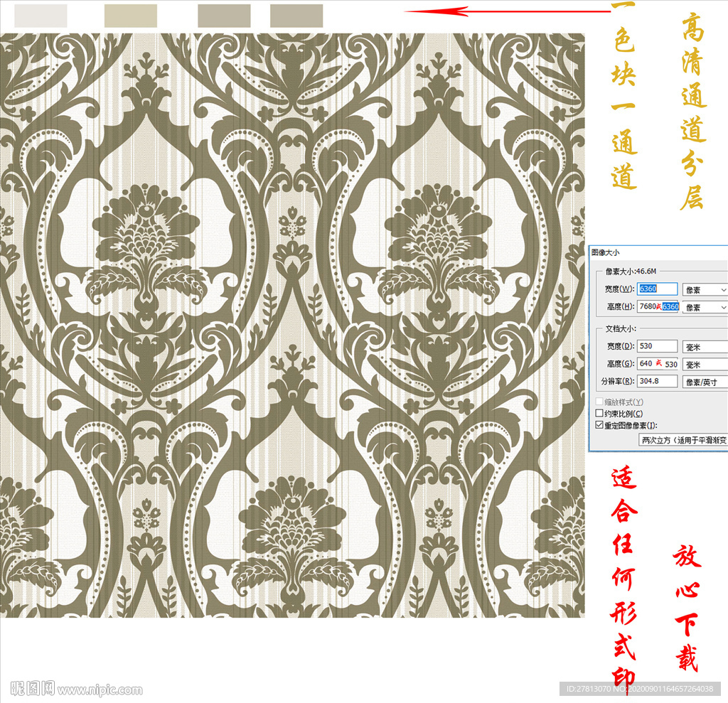Click the document width field 530
Image resolution: width=728 pixels, height=703 pixels.
[x=657, y=346]
